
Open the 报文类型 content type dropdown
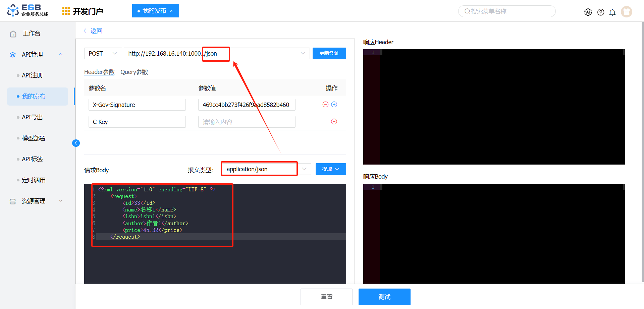pyautogui.click(x=304, y=169)
